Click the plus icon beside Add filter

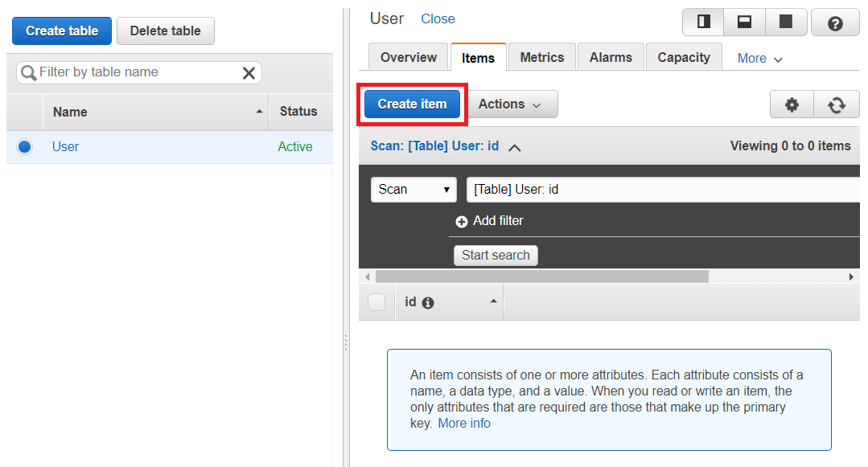[x=461, y=221]
